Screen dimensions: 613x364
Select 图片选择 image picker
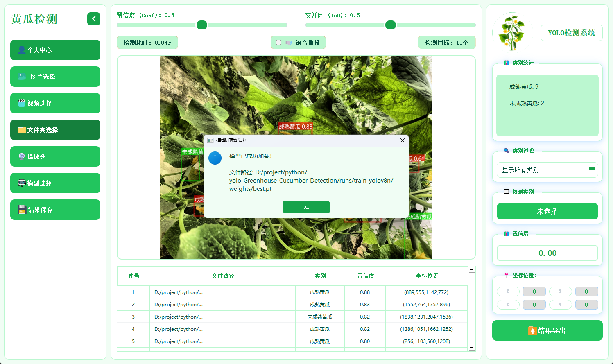[55, 77]
